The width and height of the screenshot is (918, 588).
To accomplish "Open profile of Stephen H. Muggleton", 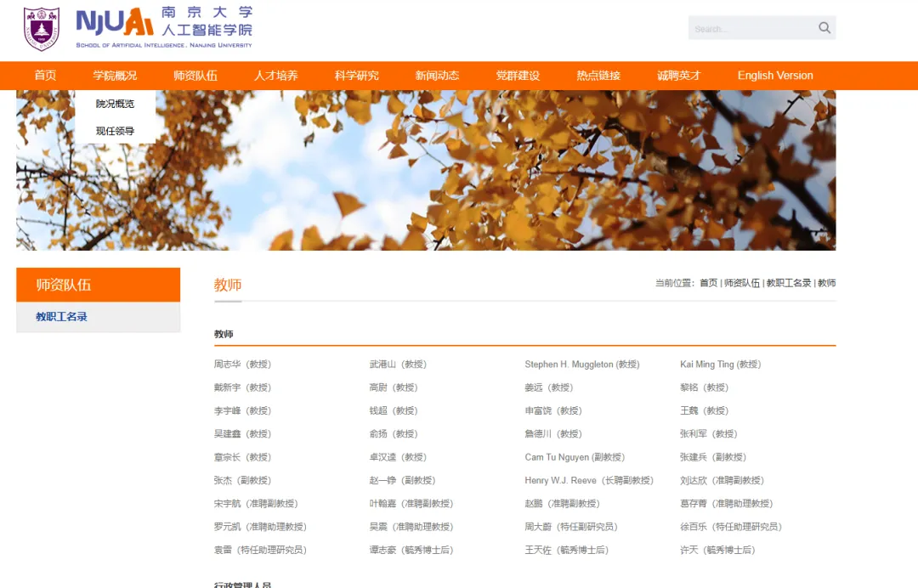I will click(582, 364).
